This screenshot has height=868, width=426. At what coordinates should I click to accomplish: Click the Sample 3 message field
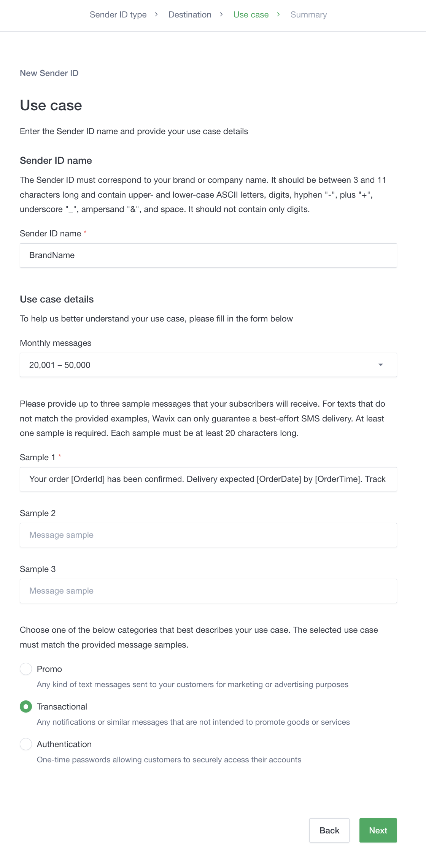tap(208, 591)
